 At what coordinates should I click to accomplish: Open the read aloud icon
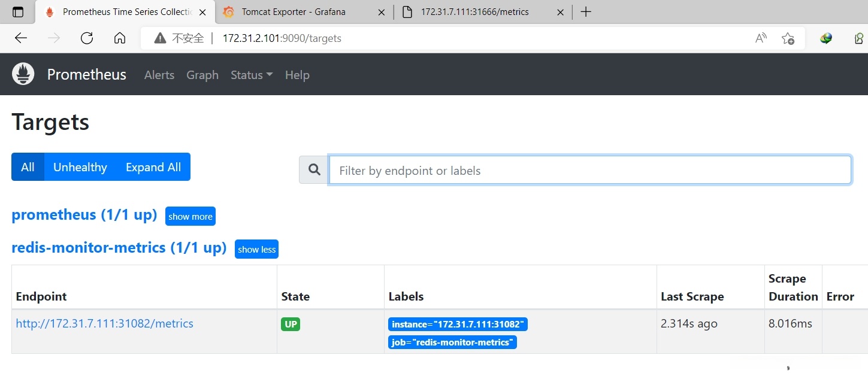(761, 38)
